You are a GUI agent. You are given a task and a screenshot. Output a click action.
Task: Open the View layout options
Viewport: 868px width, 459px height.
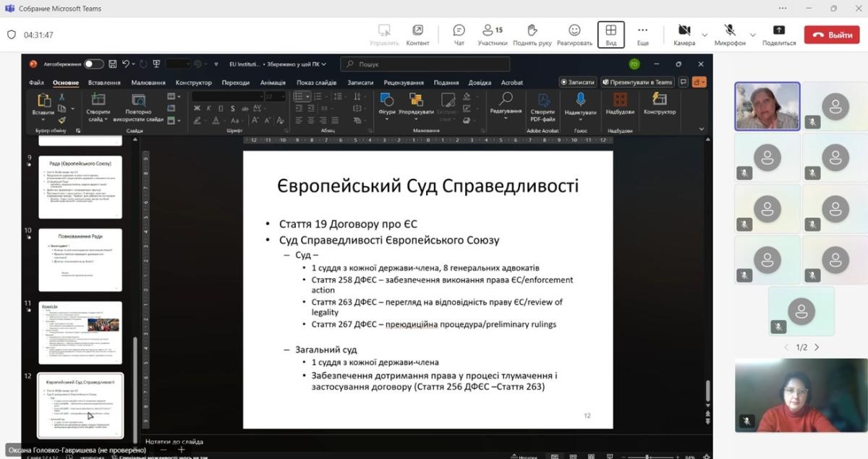click(611, 34)
